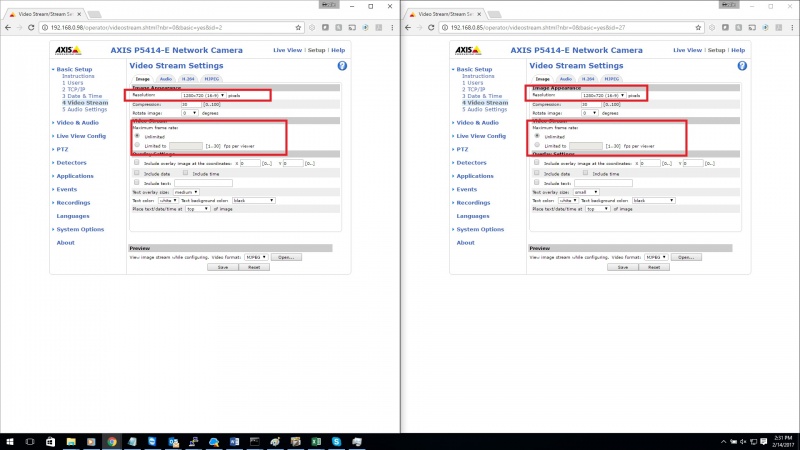Switch to the MJPEG tab in the left window
Image resolution: width=800 pixels, height=450 pixels.
pos(211,79)
